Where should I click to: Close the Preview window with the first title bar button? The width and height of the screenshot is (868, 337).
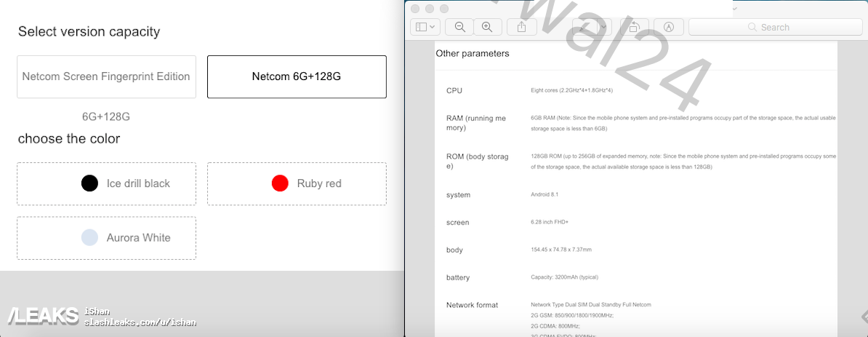click(414, 9)
